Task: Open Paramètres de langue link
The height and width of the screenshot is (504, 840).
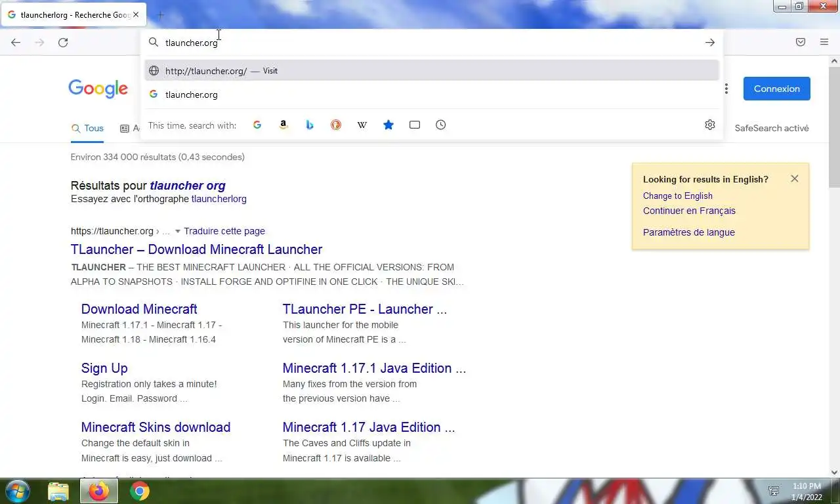Action: tap(689, 232)
